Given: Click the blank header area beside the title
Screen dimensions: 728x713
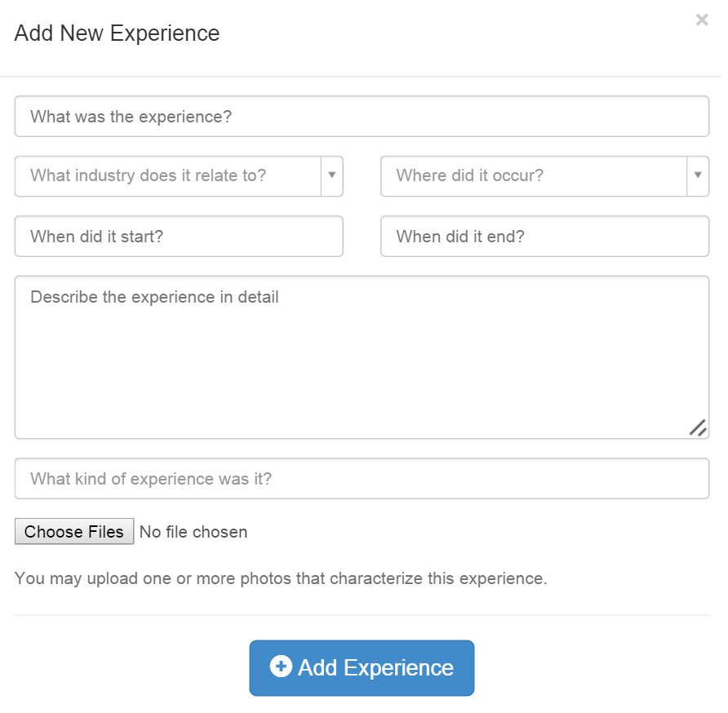Looking at the screenshot, I should [x=457, y=33].
